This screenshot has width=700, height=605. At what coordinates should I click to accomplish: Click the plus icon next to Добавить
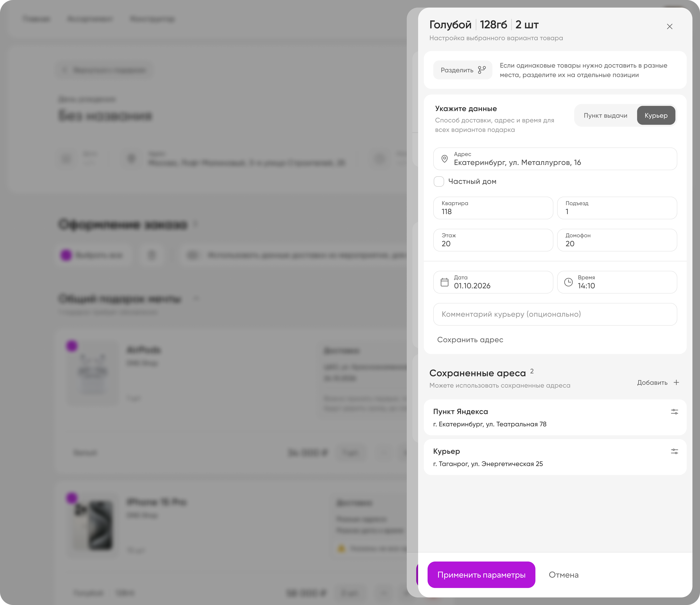tap(676, 382)
